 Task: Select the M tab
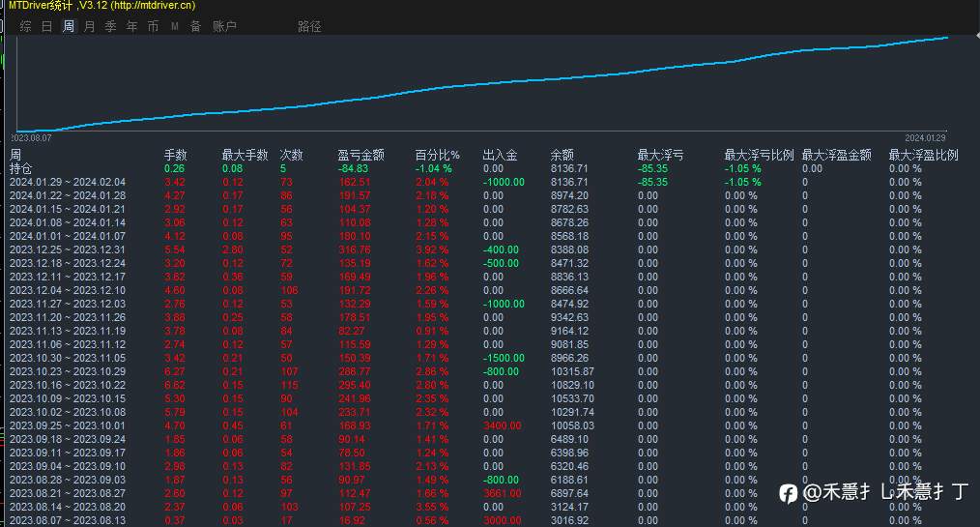pos(174,26)
